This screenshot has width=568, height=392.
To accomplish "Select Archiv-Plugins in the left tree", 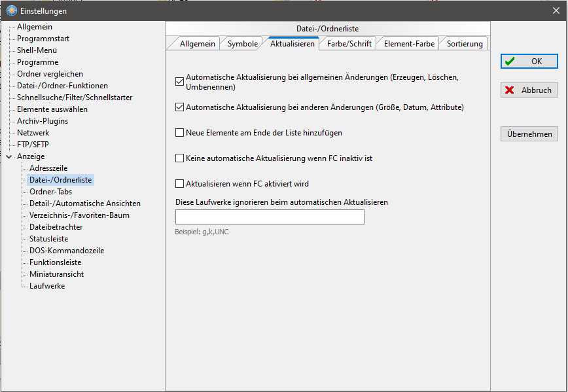I will [x=42, y=121].
